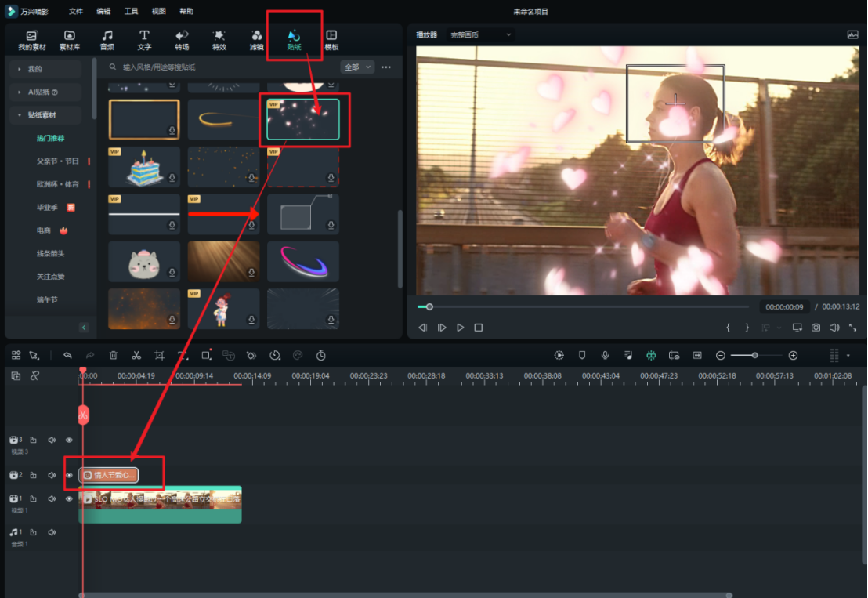Click the timeline zoom slider handle

click(x=754, y=355)
